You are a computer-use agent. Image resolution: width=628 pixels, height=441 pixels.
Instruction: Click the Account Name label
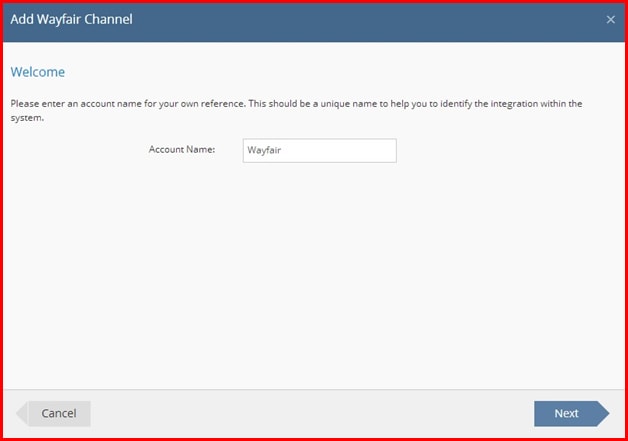tap(182, 149)
